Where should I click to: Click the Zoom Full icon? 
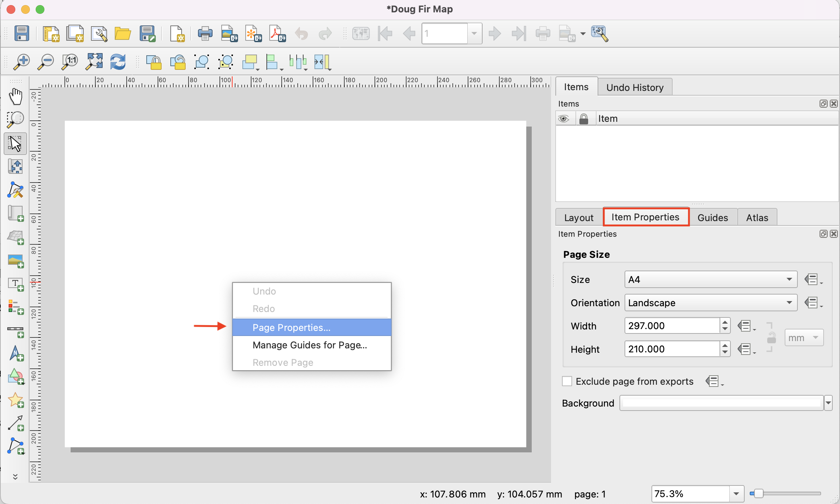(94, 61)
